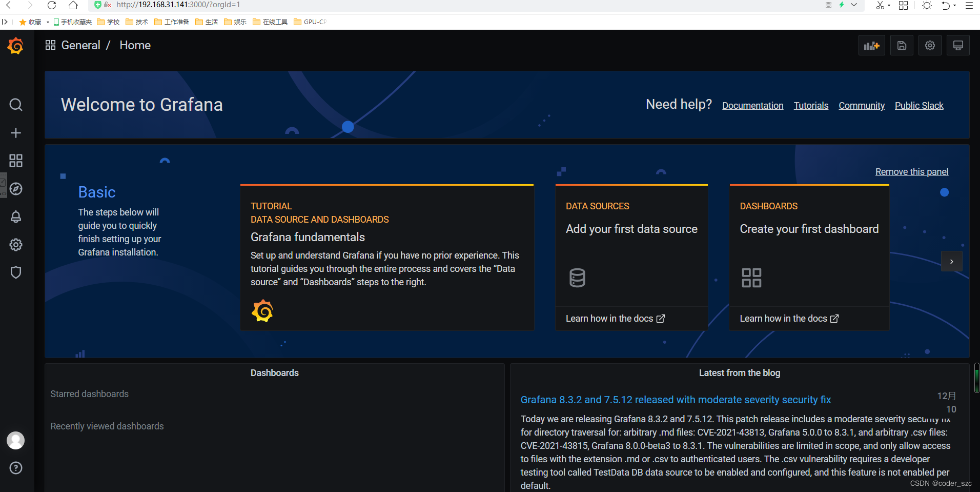The height and width of the screenshot is (492, 980).
Task: Open the 手机收藏夹 bookmark
Action: point(73,22)
